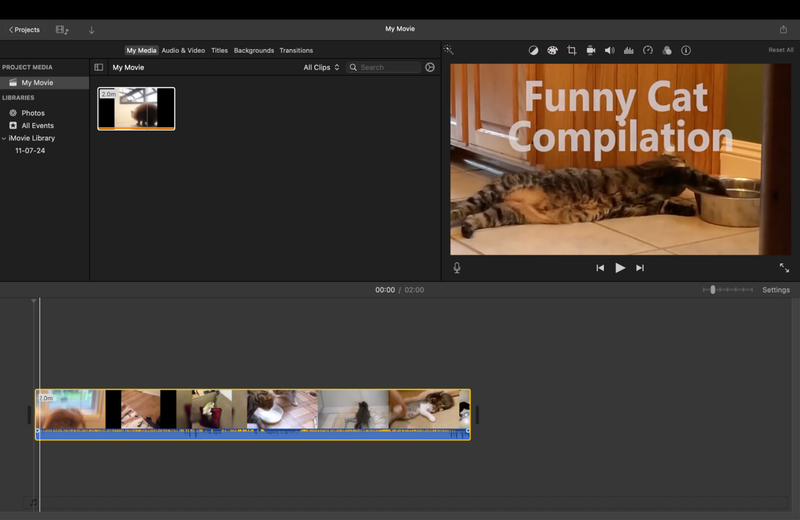Play the movie preview
This screenshot has height=520, width=800.
tap(620, 268)
